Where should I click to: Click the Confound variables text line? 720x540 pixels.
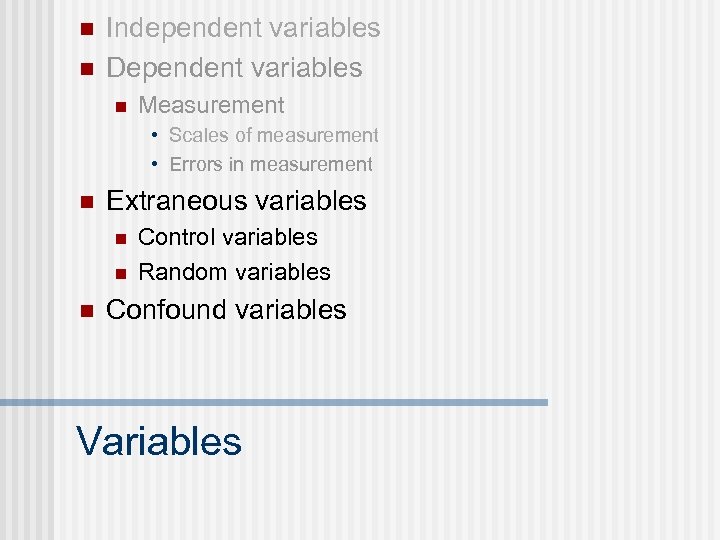[226, 310]
